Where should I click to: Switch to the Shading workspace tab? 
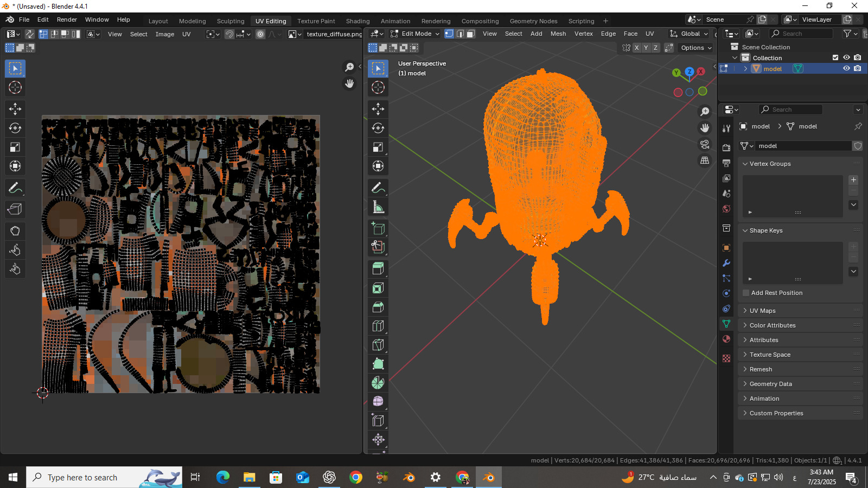point(358,21)
